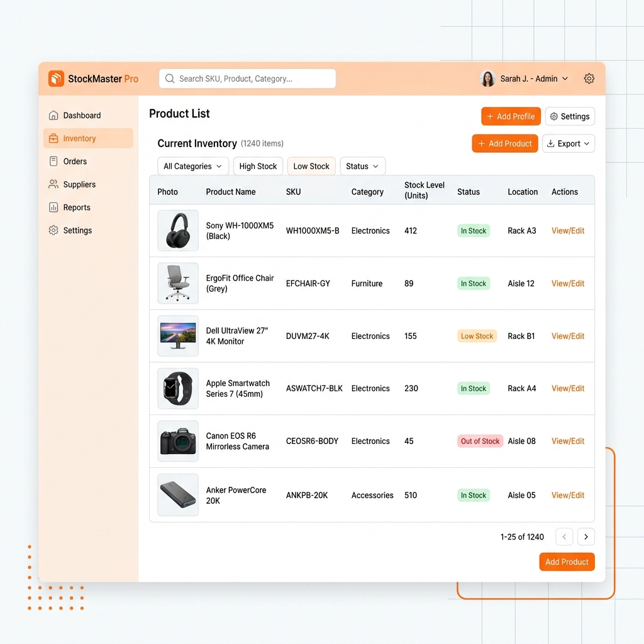Expand the All Categories dropdown
The width and height of the screenshot is (644, 644).
click(192, 166)
